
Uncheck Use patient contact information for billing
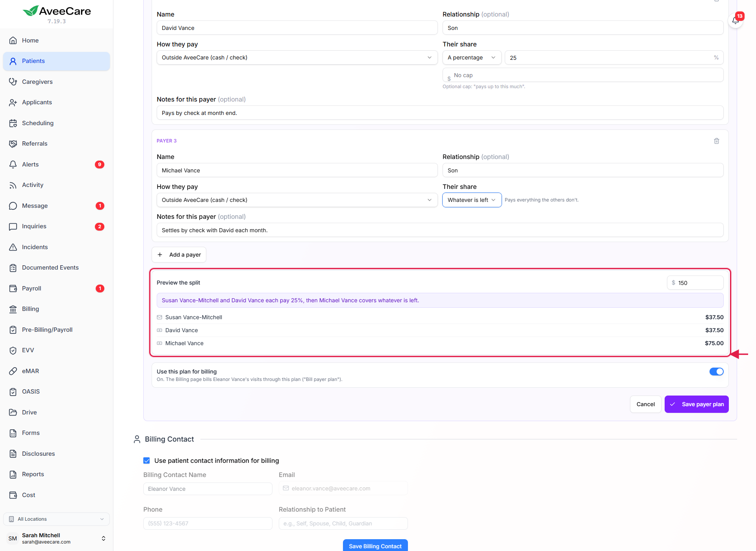tap(146, 460)
